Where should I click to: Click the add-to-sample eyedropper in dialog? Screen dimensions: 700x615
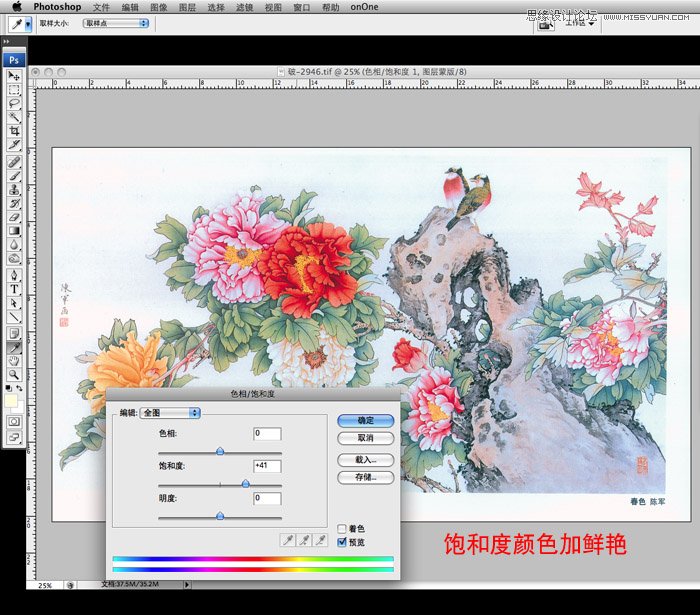[304, 540]
